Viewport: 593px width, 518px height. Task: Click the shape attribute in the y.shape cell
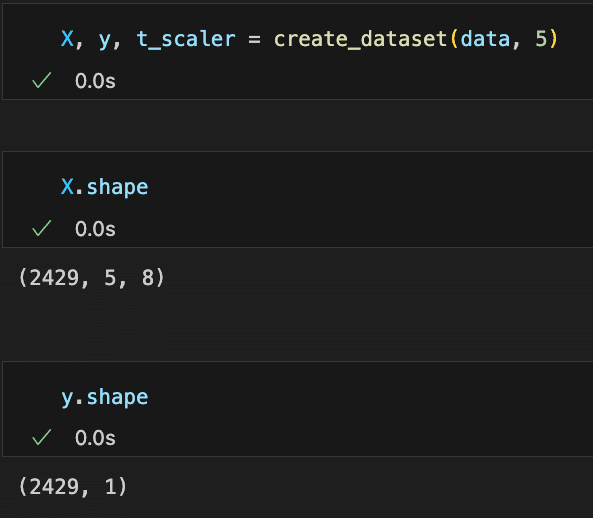[x=117, y=398]
